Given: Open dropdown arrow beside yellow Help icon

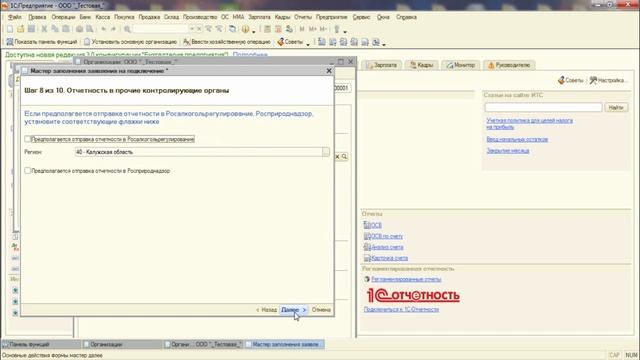Looking at the screenshot, I should tap(253, 30).
